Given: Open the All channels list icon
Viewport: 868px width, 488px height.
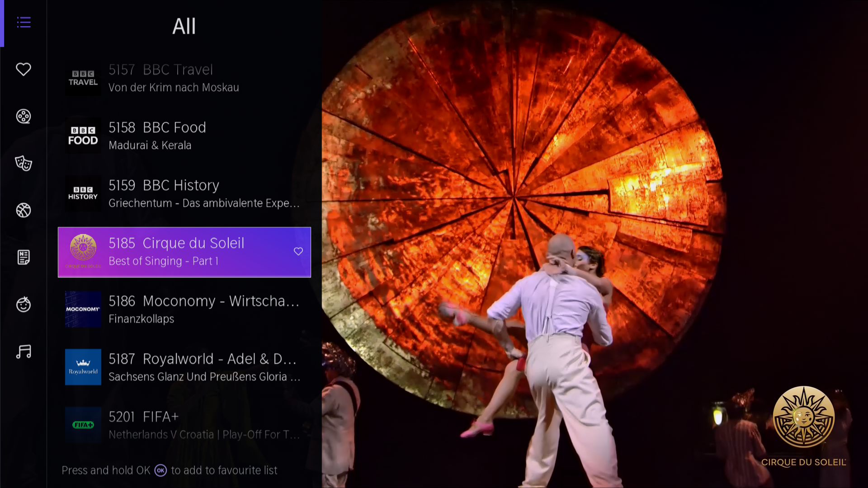Looking at the screenshot, I should point(24,22).
